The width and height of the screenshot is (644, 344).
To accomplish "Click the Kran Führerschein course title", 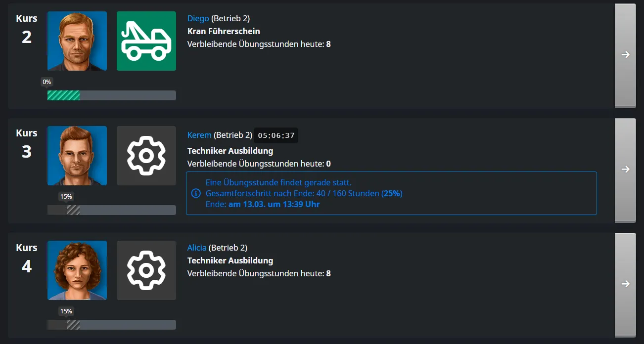I will 224,31.
